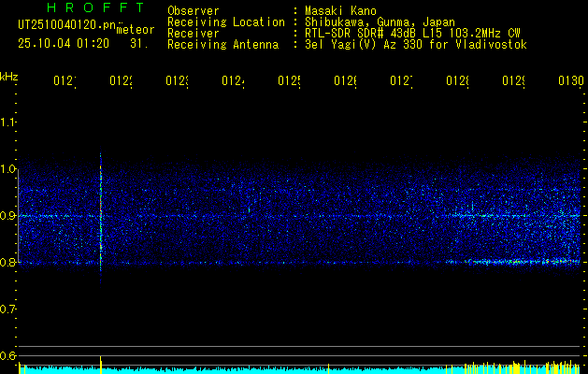Click the 0130 time marker
The width and height of the screenshot is (588, 374).
click(x=571, y=80)
